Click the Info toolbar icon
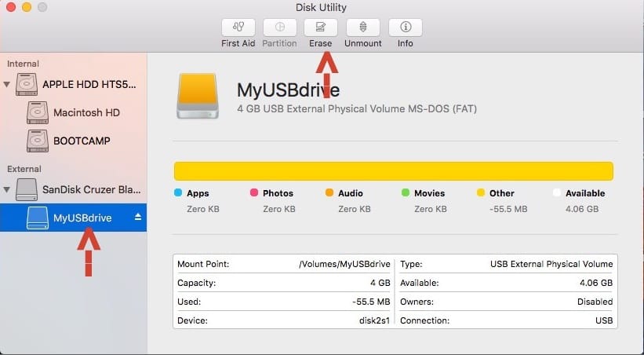 (406, 27)
